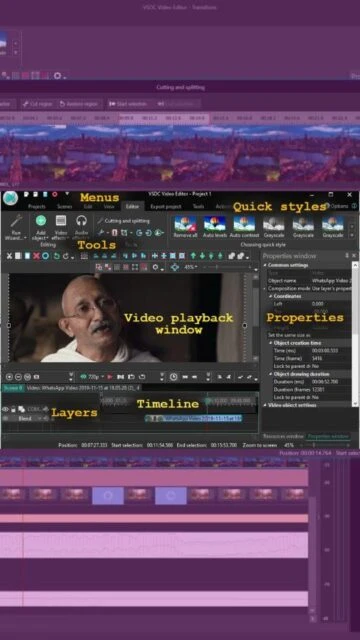The width and height of the screenshot is (360, 640).
Task: Click the scissors Cut icon in toolbar
Action: tap(9, 256)
